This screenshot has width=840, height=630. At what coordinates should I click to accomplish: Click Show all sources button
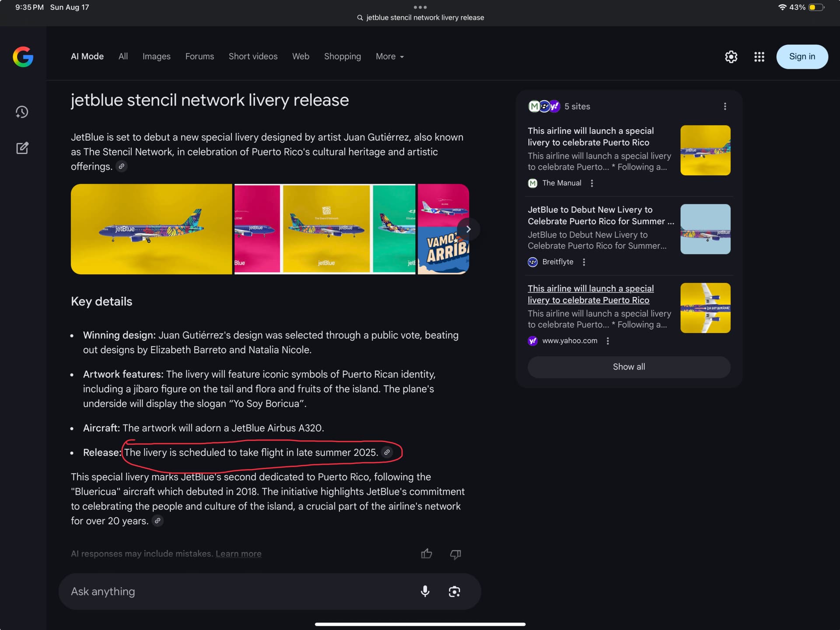629,367
